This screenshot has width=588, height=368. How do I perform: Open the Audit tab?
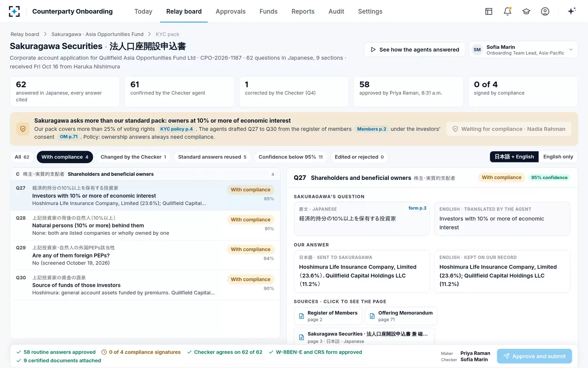336,11
